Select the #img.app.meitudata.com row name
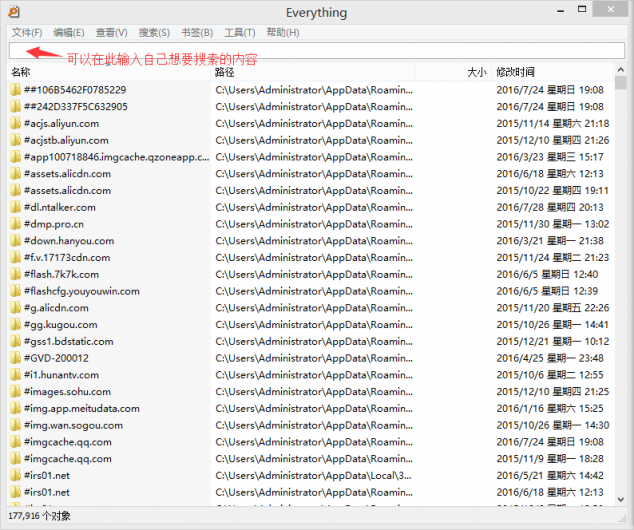Screen dimensions: 634x530 [82, 409]
